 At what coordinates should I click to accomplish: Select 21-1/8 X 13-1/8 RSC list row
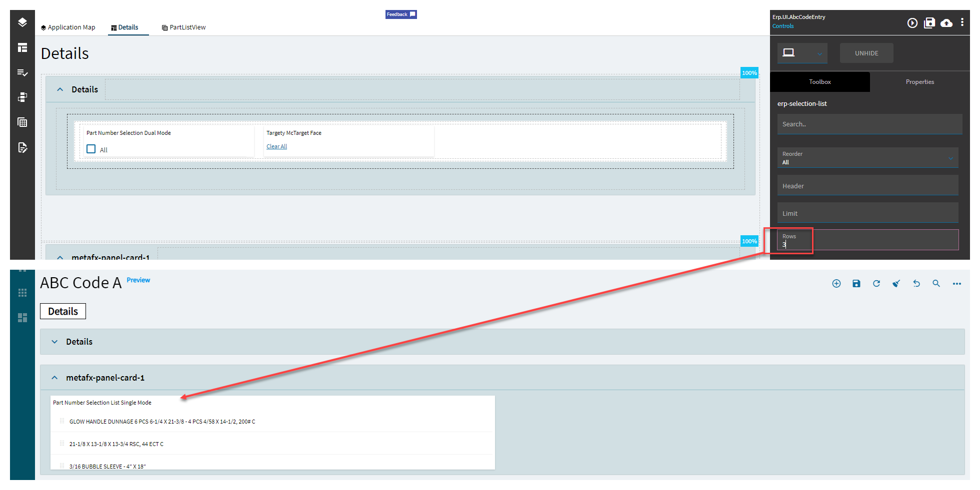(x=272, y=444)
